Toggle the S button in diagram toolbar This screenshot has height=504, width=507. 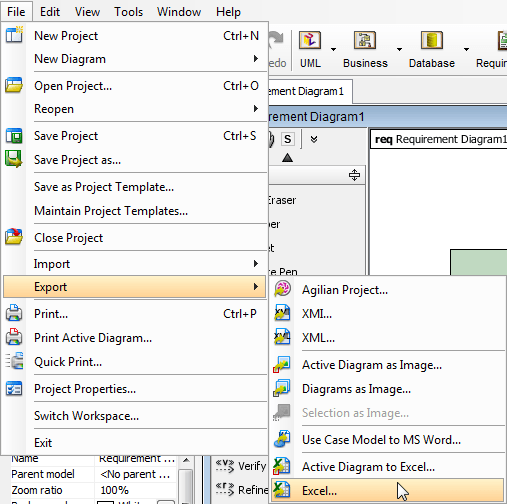click(x=288, y=139)
